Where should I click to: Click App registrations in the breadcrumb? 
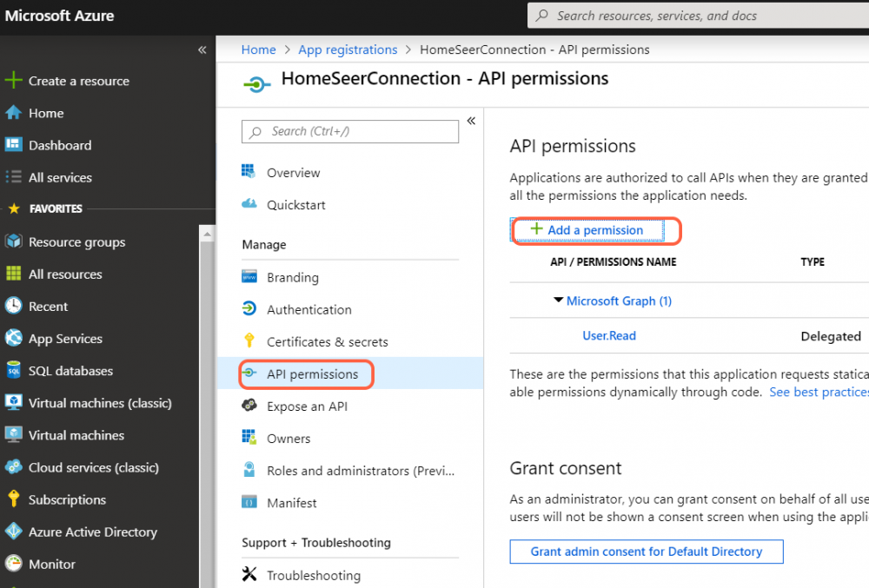pos(348,50)
